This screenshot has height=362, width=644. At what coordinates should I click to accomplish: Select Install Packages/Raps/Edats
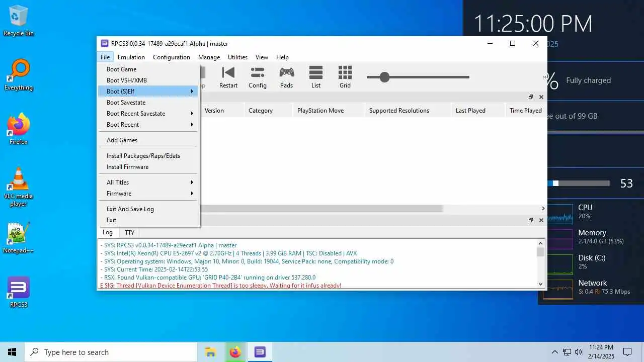coord(148,156)
